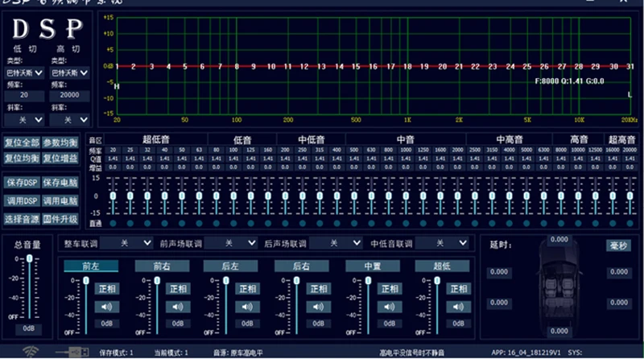Click the 高切 频率 input showing 20000

69,95
